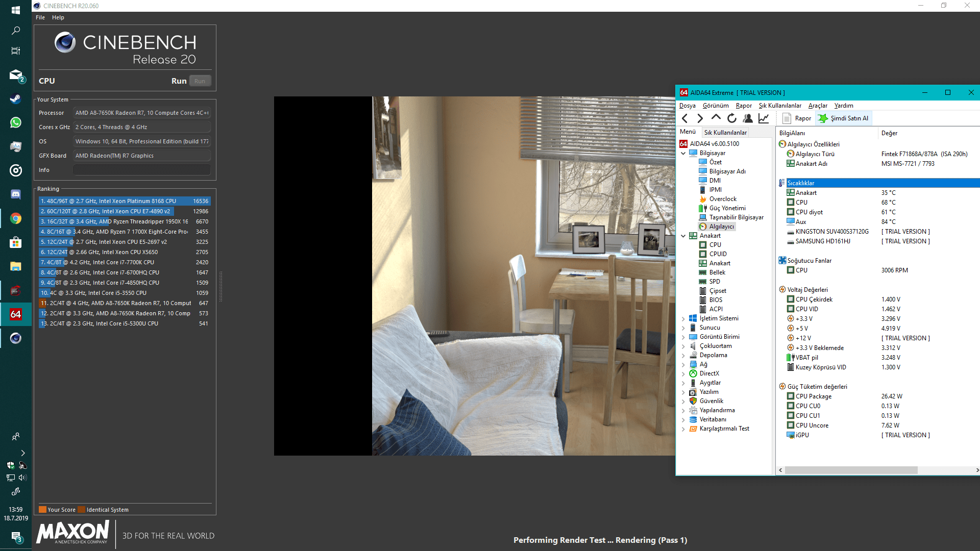Open the user profile icon in AIDA64 toolbar
Screen dimensions: 980x551
[x=748, y=118]
